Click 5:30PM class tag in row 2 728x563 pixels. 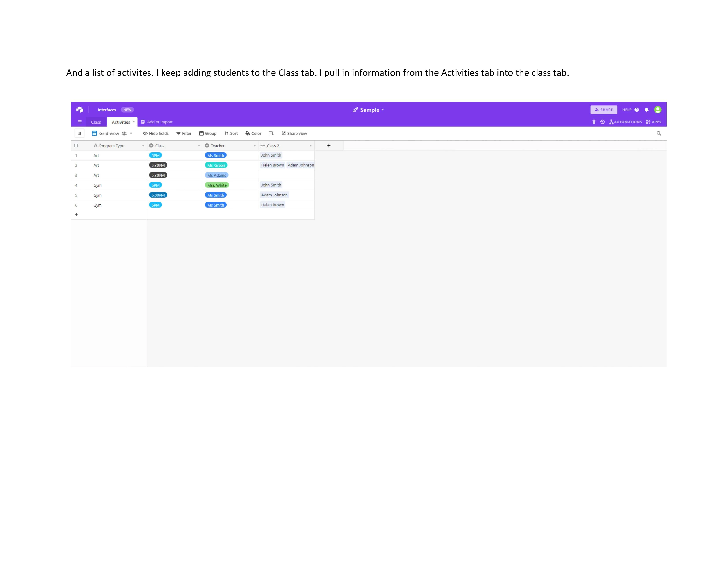coord(158,165)
